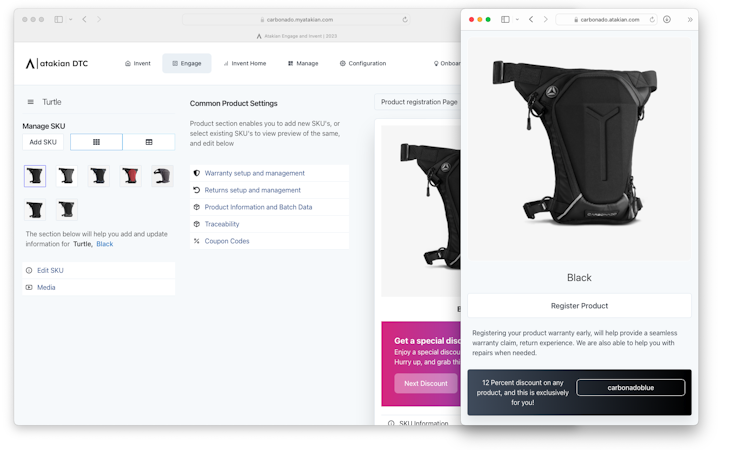Select the last SKU thumbnail in second row
This screenshot has height=450, width=729.
(66, 209)
